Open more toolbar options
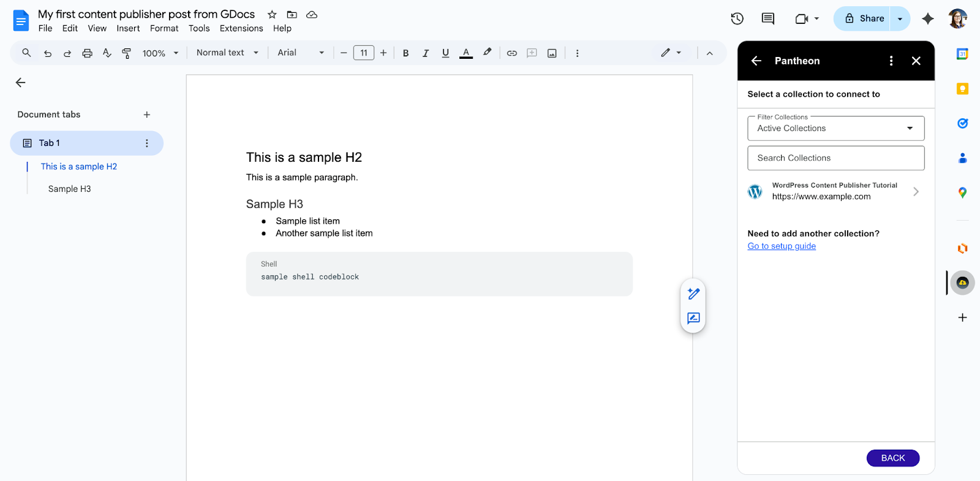The image size is (980, 481). (577, 53)
